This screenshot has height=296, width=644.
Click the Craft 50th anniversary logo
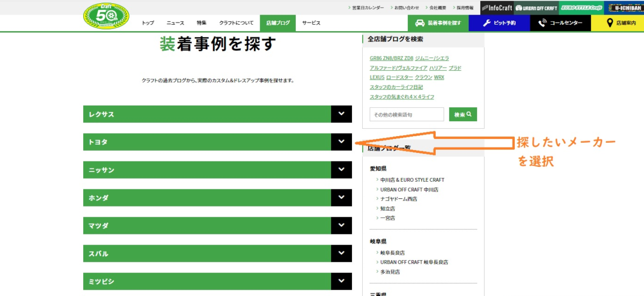(x=106, y=16)
